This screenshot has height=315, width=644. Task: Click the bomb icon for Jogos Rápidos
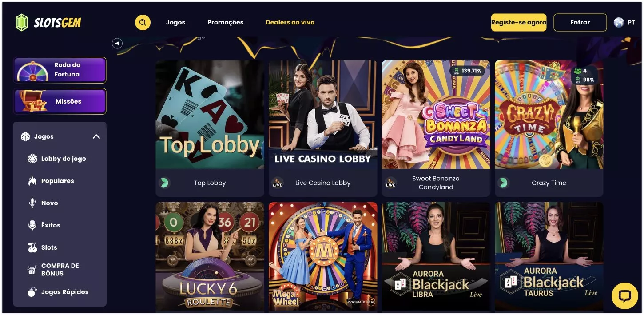point(32,292)
